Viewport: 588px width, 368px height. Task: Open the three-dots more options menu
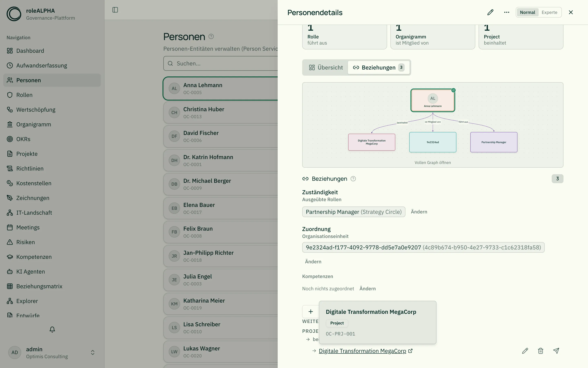coord(507,12)
